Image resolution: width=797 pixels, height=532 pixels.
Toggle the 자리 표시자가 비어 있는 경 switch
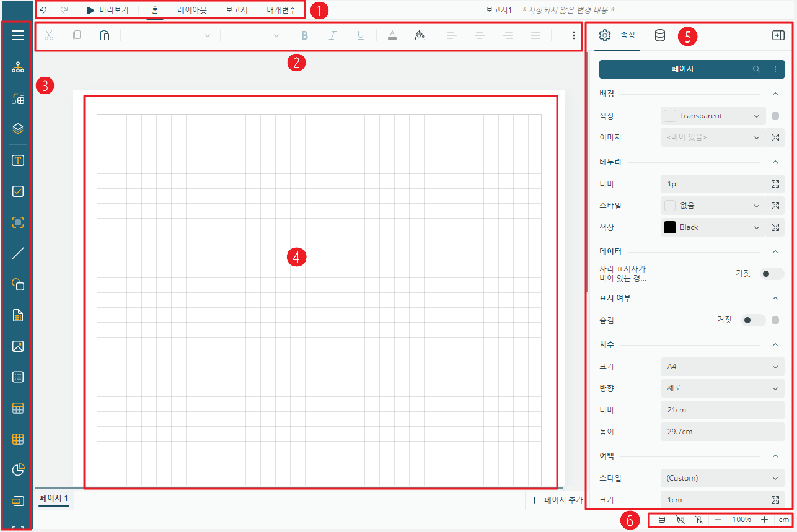coord(772,274)
